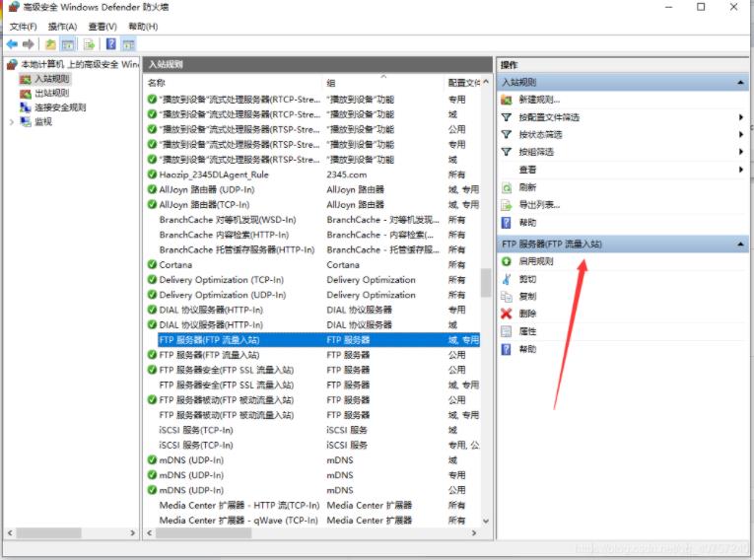Image resolution: width=754 pixels, height=560 pixels.
Task: Click the 属性 action link
Action: click(527, 331)
